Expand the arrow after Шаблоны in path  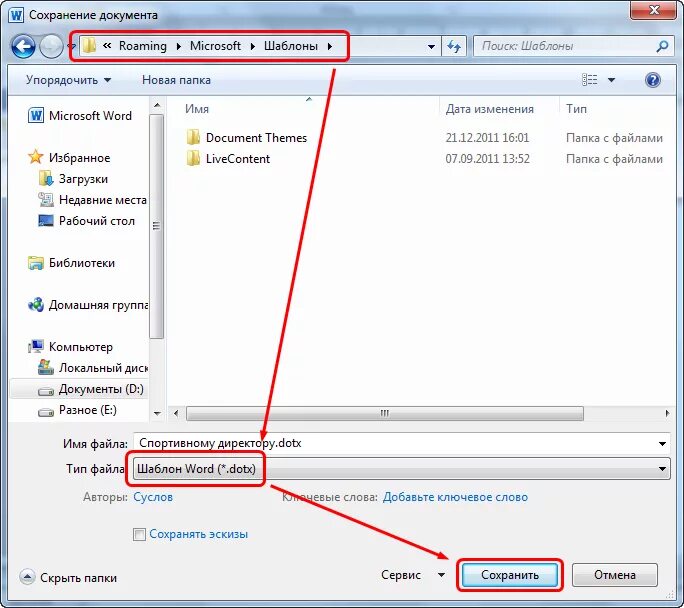click(x=330, y=46)
